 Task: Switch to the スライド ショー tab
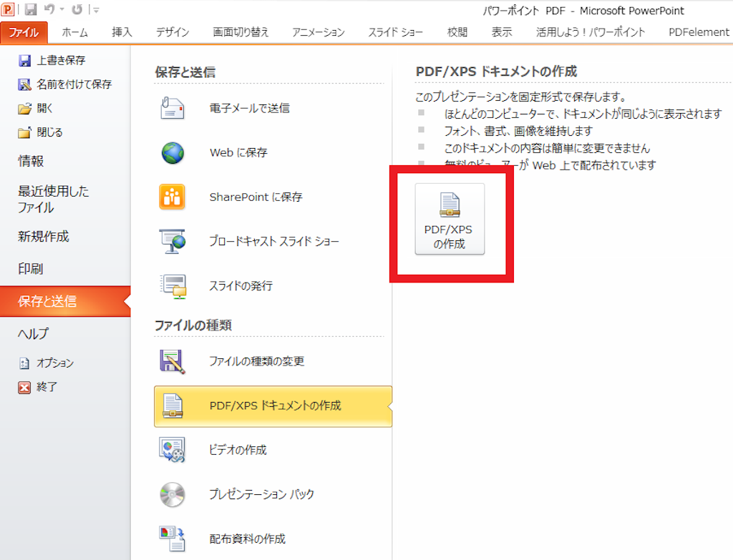395,32
